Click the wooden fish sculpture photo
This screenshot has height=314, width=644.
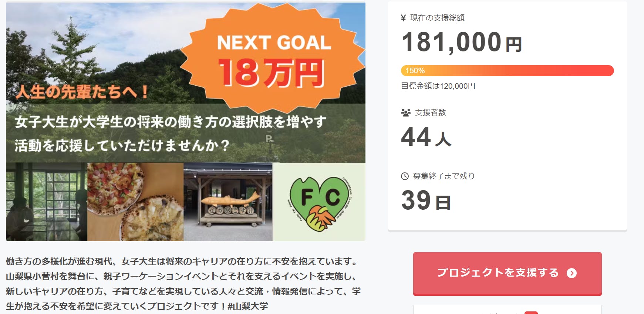click(x=228, y=202)
